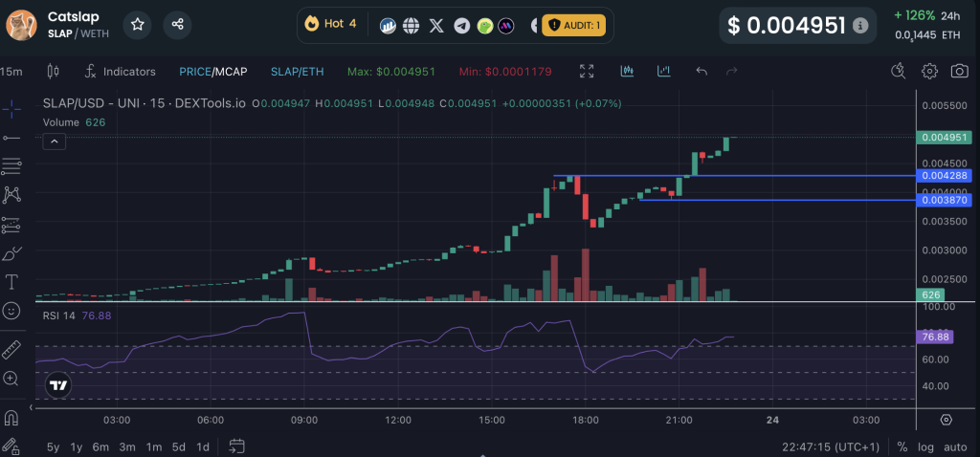Open the Telegram social link

click(462, 26)
